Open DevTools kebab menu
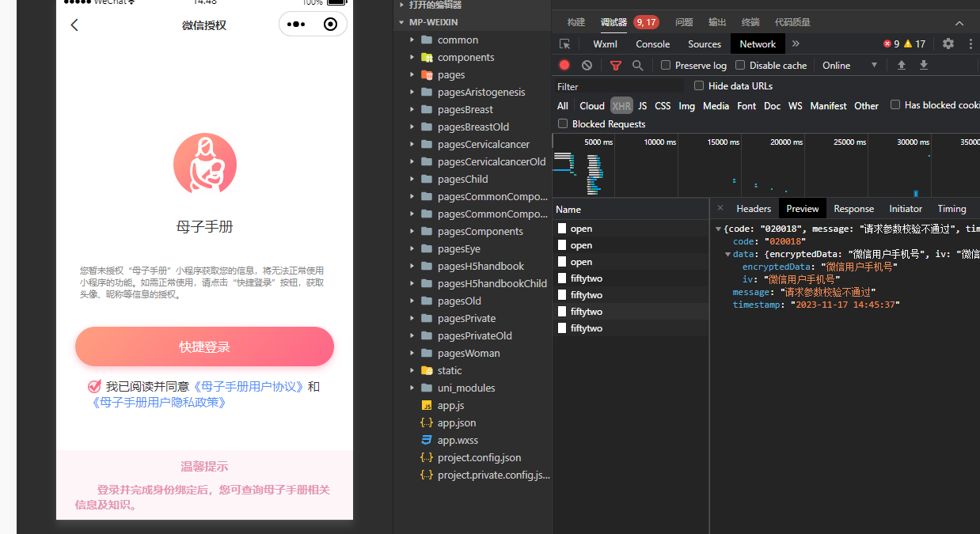Image resolution: width=980 pixels, height=534 pixels. [971, 44]
